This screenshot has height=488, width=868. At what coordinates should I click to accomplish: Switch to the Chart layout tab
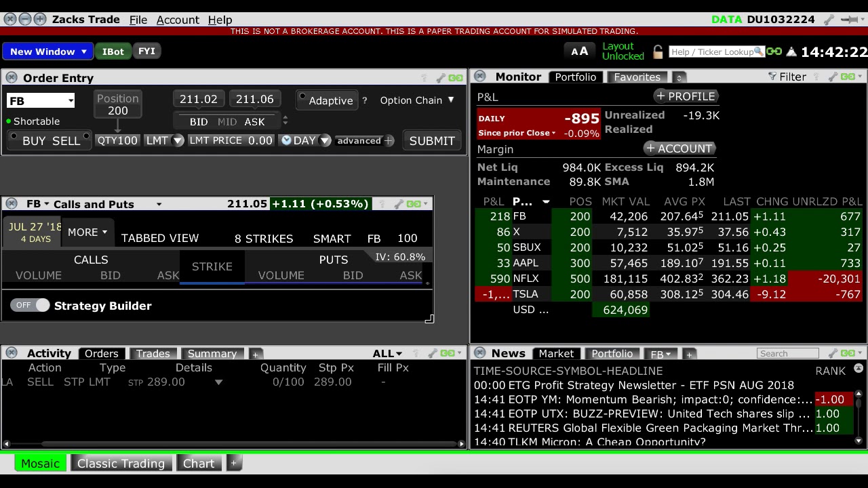coord(199,464)
